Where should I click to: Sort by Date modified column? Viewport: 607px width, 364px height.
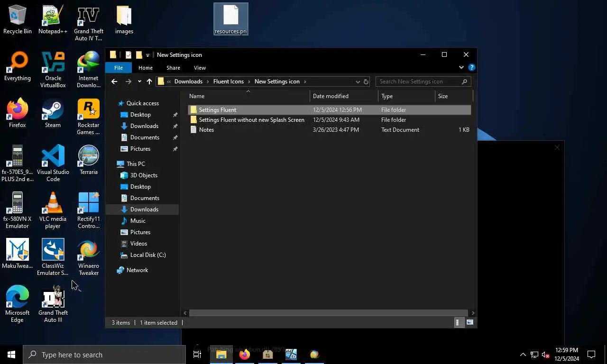click(x=344, y=96)
